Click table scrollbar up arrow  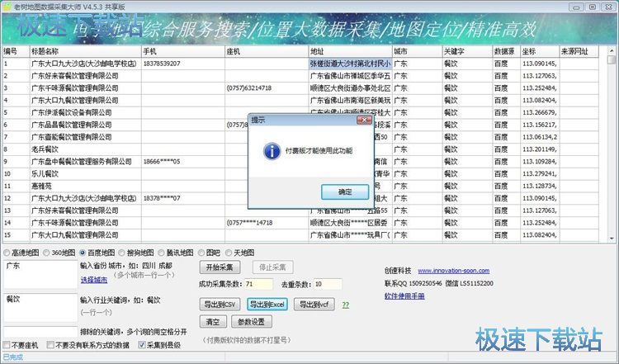pyautogui.click(x=612, y=50)
